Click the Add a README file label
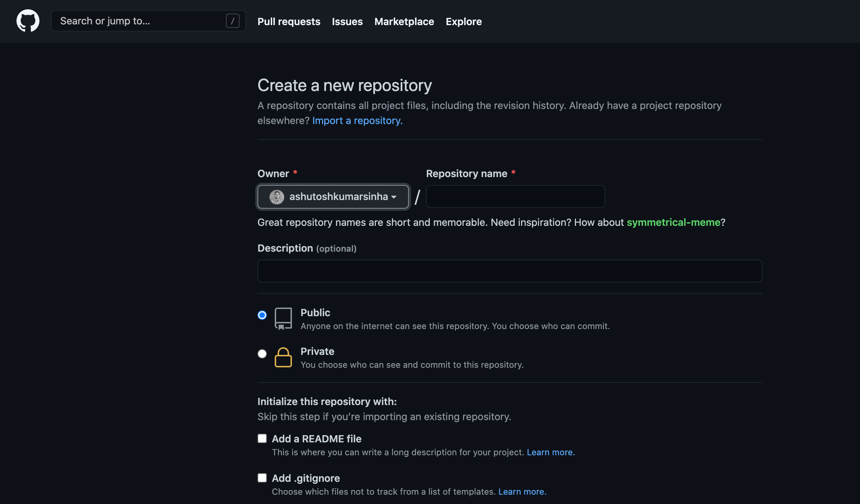This screenshot has width=860, height=504. 317,439
